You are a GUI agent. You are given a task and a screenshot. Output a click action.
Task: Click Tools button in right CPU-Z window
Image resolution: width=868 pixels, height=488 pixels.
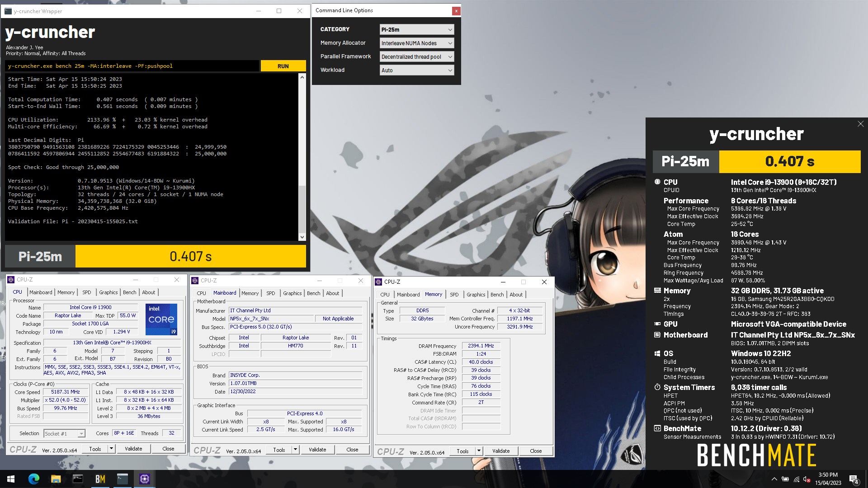click(x=463, y=451)
